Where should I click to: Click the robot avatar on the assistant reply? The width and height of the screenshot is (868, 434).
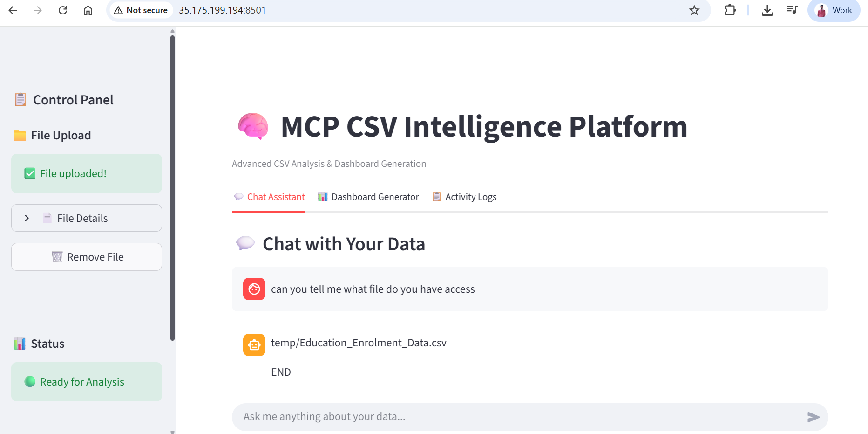click(254, 344)
